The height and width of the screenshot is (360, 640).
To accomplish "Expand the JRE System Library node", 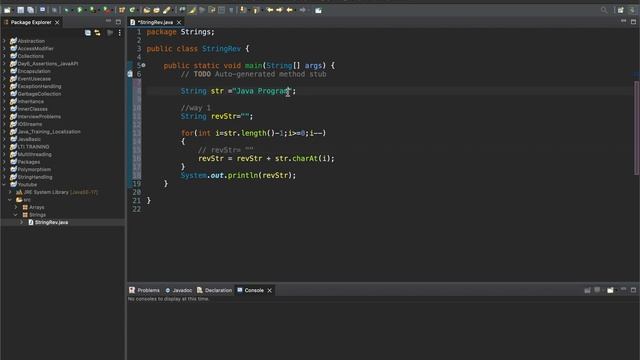I will tap(10, 192).
